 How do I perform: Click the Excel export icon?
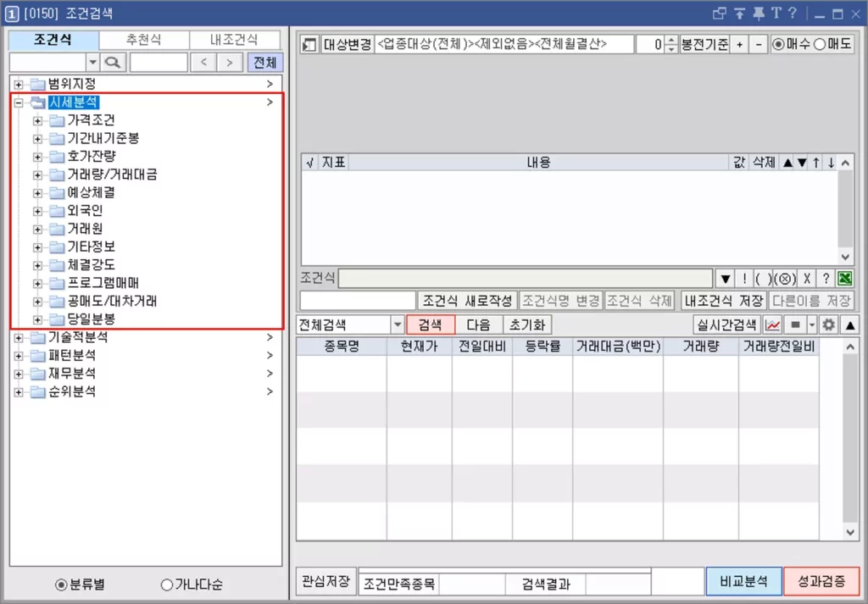point(845,278)
